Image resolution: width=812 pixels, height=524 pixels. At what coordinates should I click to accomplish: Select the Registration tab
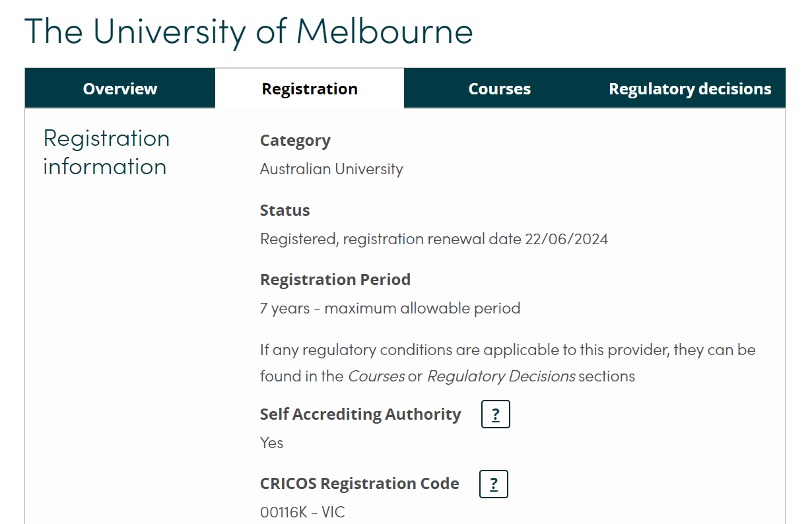click(x=310, y=88)
